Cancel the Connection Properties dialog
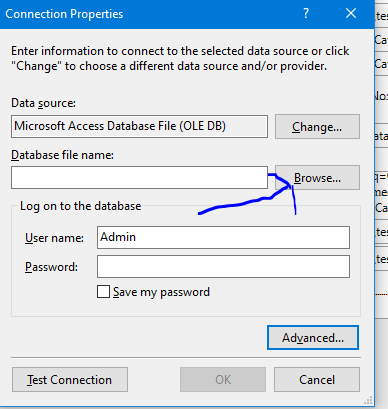Image resolution: width=388 pixels, height=409 pixels. click(x=317, y=380)
